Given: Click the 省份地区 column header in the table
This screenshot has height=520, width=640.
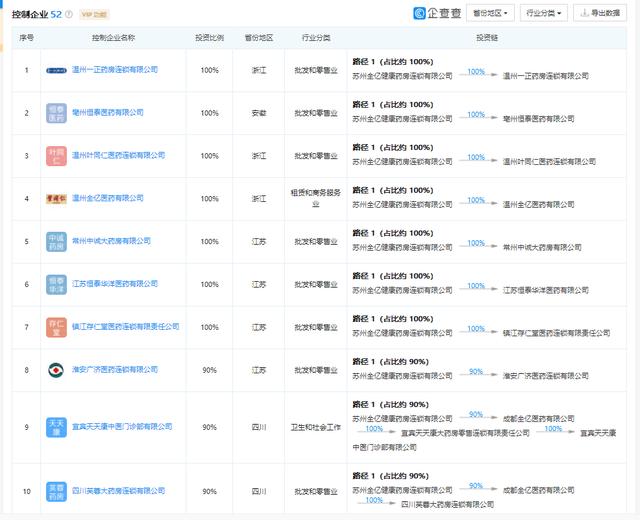Looking at the screenshot, I should [259, 38].
